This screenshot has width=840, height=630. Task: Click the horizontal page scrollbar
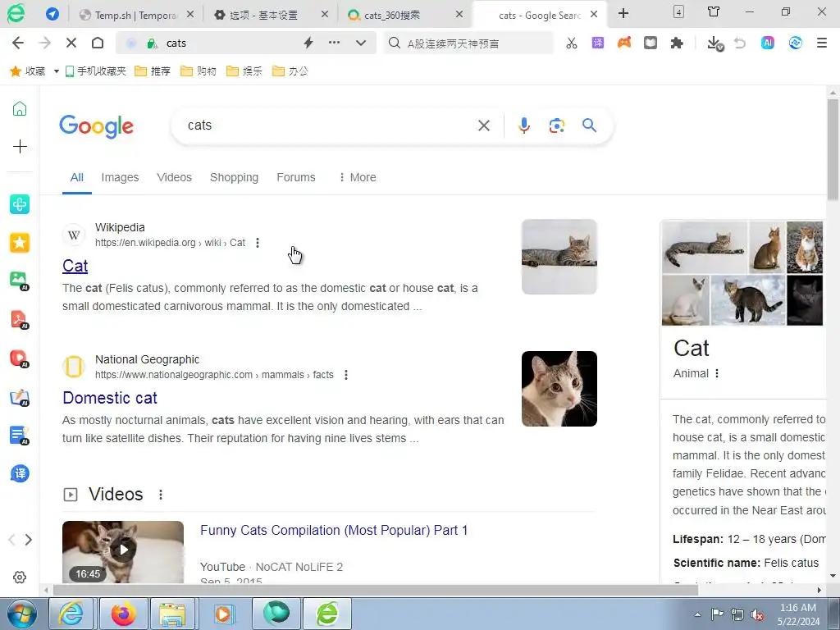click(x=375, y=590)
